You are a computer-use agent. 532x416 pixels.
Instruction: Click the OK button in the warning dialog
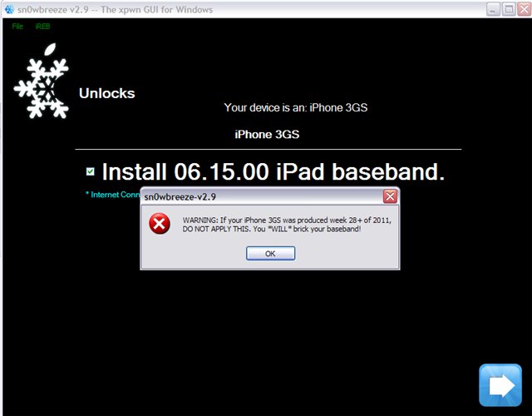(270, 253)
